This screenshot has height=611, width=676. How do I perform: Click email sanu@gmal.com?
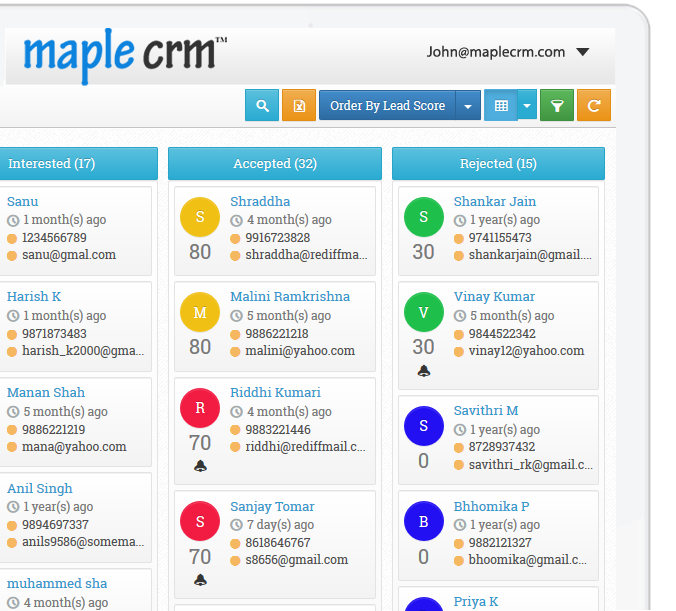point(69,255)
